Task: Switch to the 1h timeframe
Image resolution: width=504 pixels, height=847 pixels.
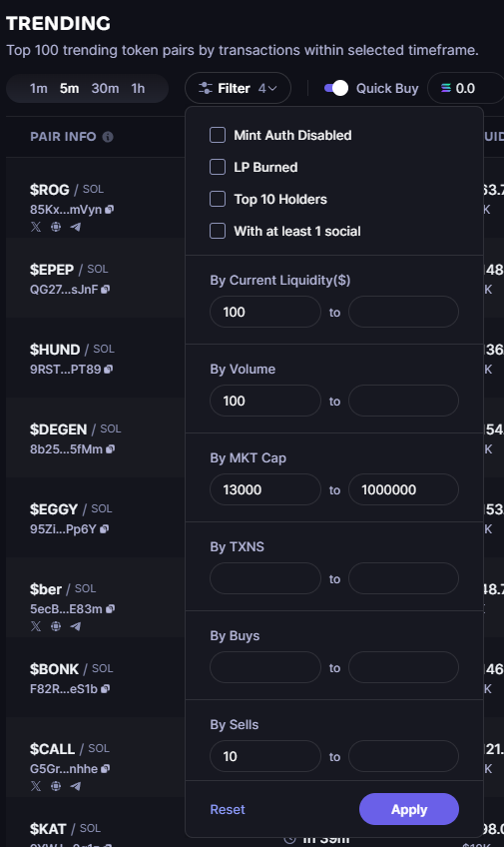Action: point(138,88)
